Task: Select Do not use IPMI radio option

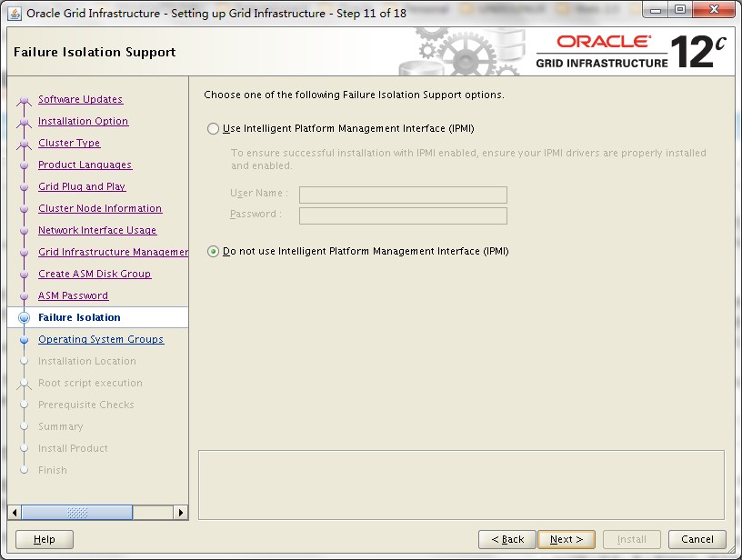Action: pyautogui.click(x=213, y=251)
